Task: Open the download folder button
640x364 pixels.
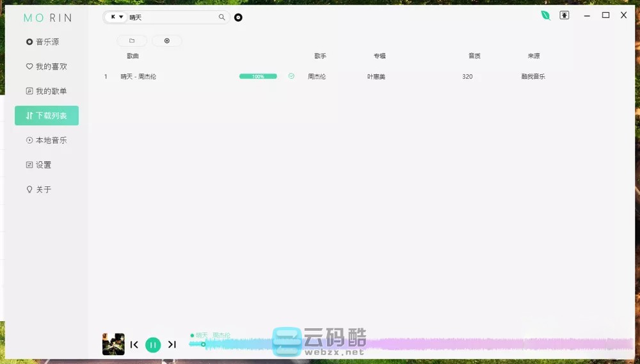Action: point(132,41)
